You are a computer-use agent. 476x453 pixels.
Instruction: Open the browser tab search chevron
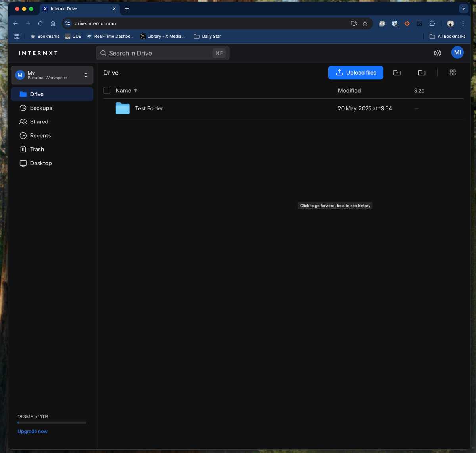463,8
